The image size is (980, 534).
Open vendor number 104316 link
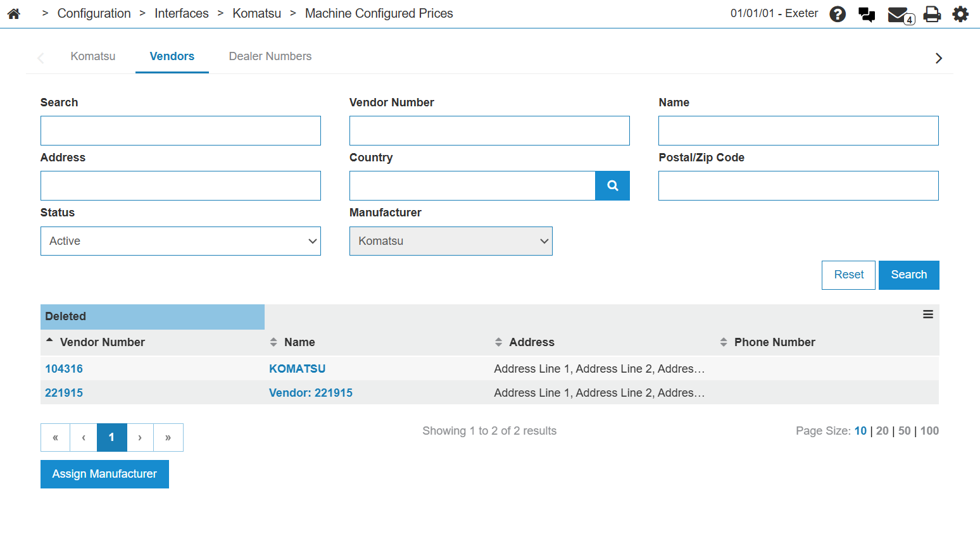(64, 369)
